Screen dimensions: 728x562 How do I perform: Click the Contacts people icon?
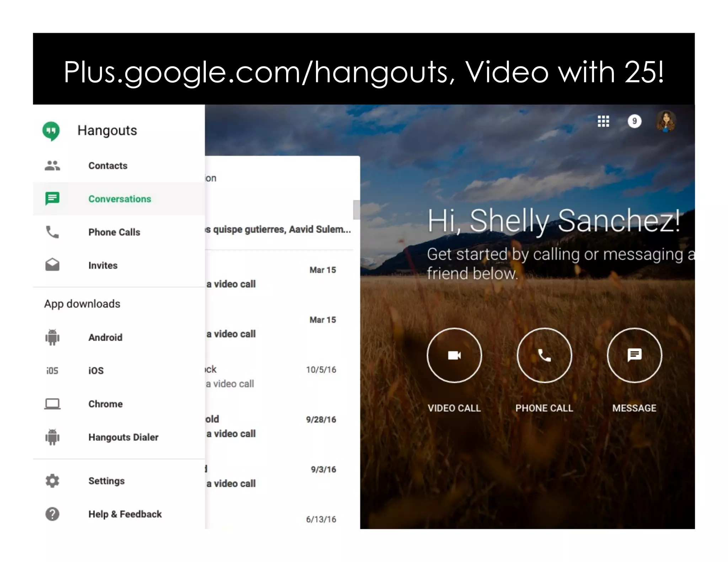pyautogui.click(x=52, y=166)
